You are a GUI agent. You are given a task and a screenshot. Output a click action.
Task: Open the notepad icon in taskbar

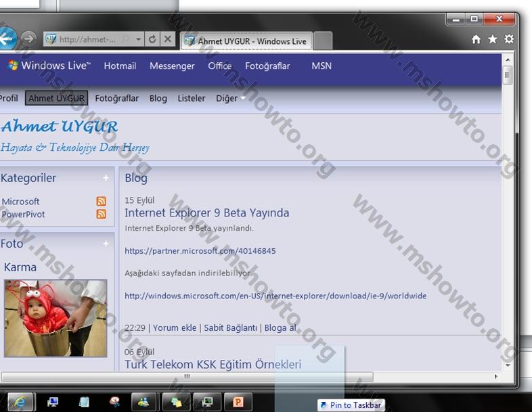83,402
